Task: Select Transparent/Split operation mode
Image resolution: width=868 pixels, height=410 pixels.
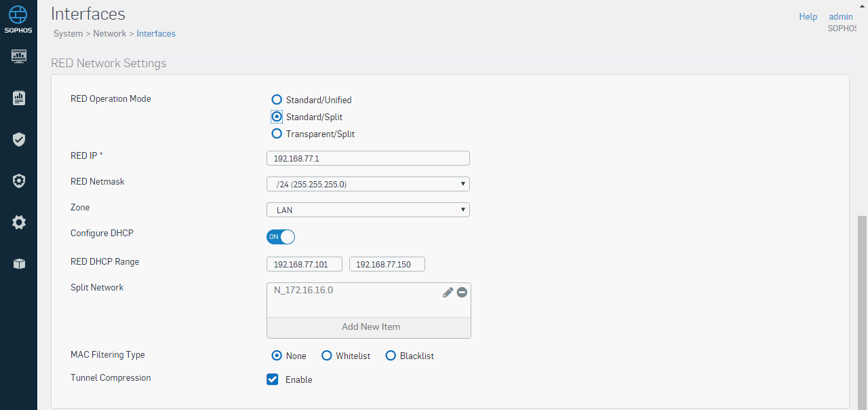Action: (277, 134)
